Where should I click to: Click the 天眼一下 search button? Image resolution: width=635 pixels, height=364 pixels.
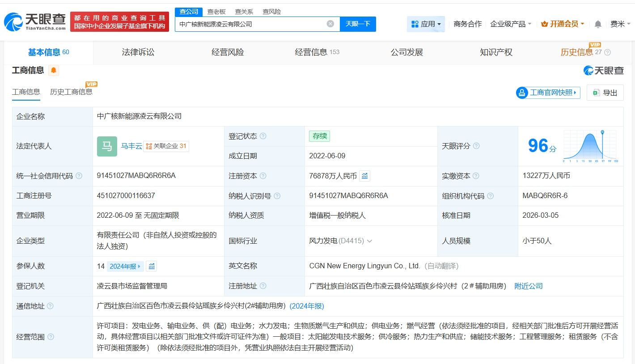358,24
